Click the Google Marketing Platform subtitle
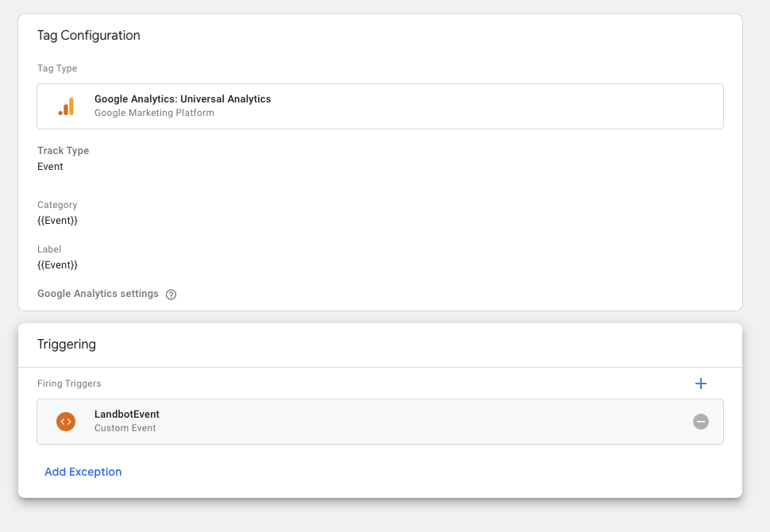Image resolution: width=770 pixels, height=532 pixels. 154,113
